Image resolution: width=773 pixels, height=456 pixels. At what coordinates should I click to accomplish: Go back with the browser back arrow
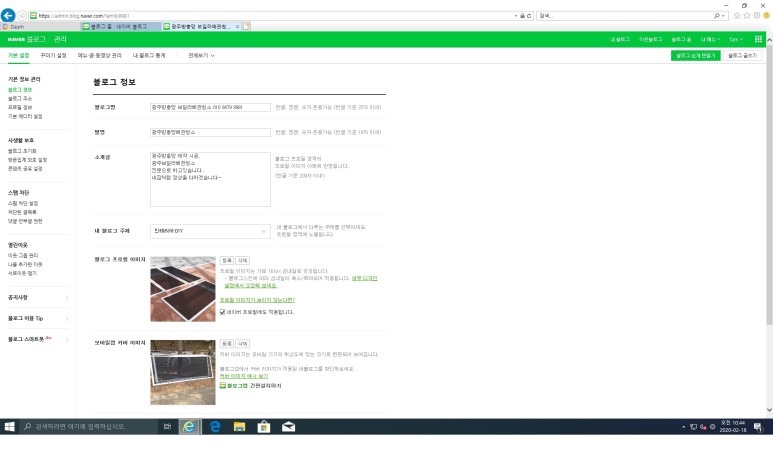pos(8,15)
